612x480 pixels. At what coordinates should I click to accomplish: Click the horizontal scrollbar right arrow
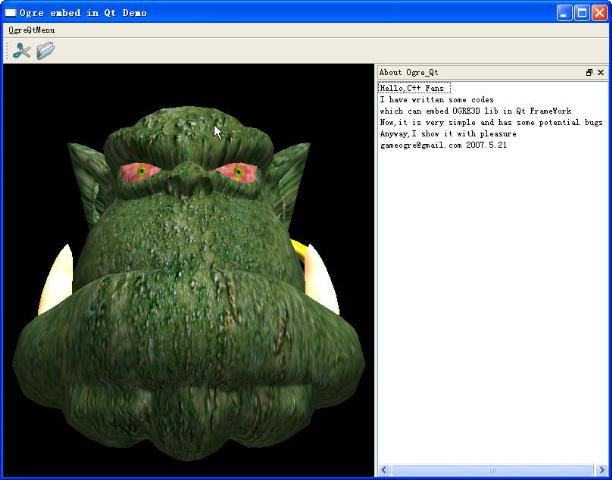pyautogui.click(x=601, y=470)
